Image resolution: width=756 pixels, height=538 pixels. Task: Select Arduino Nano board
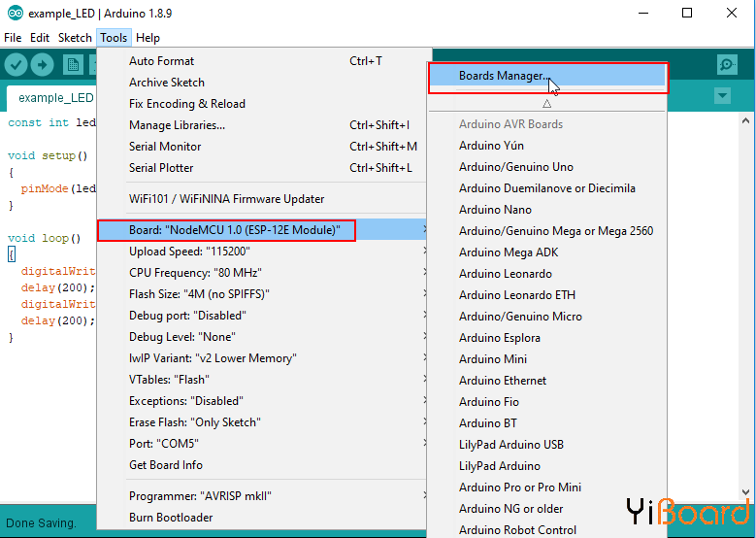[547, 210]
